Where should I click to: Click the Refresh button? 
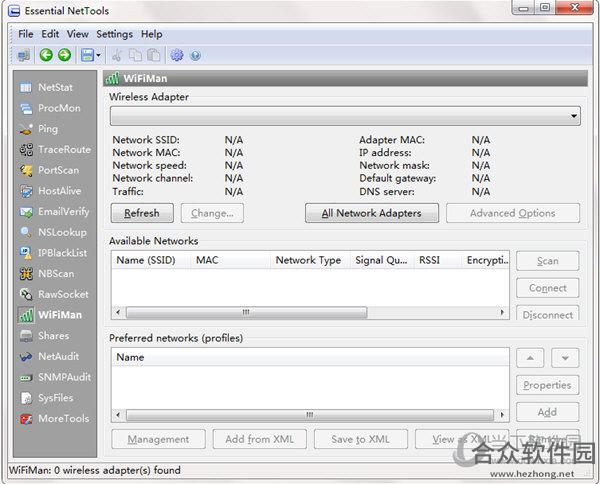pos(142,213)
